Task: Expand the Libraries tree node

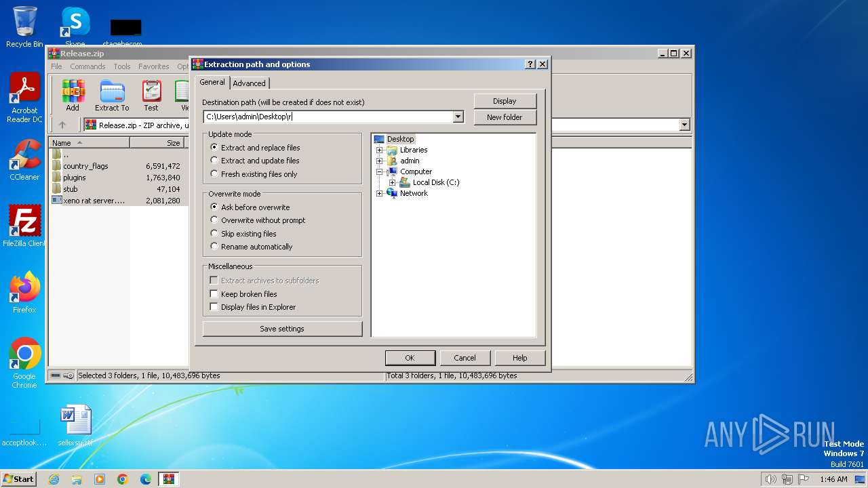Action: pyautogui.click(x=380, y=150)
